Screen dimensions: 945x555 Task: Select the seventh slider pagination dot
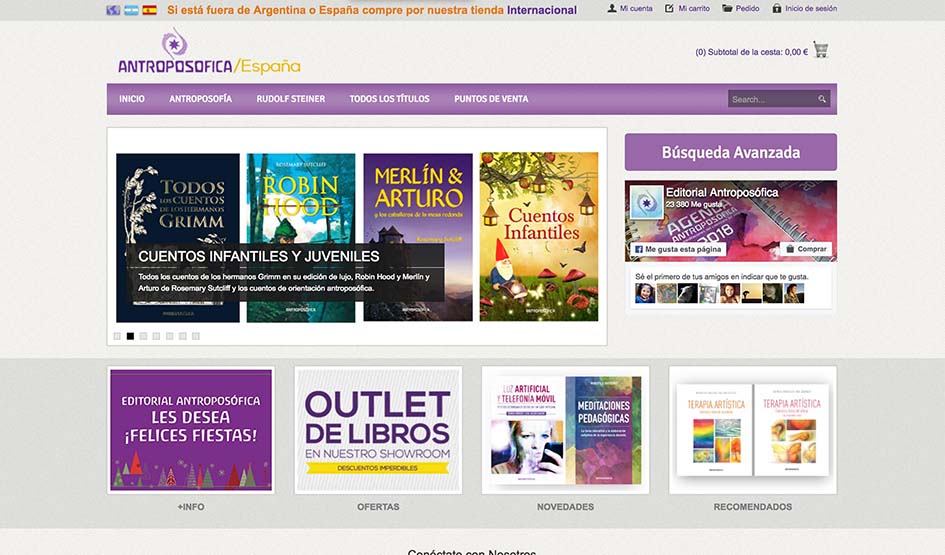[x=196, y=336]
